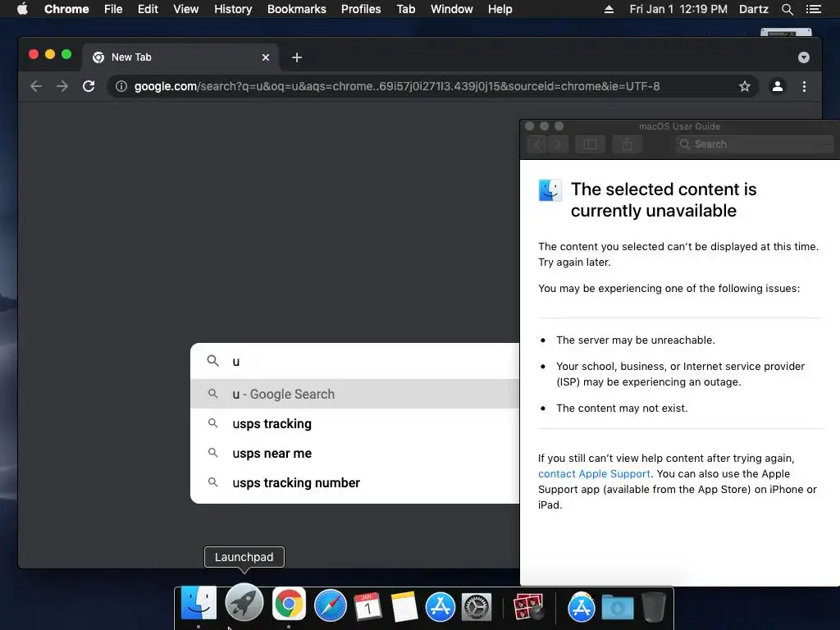840x630 pixels.
Task: Open Calendar from the Dock
Action: click(x=367, y=606)
